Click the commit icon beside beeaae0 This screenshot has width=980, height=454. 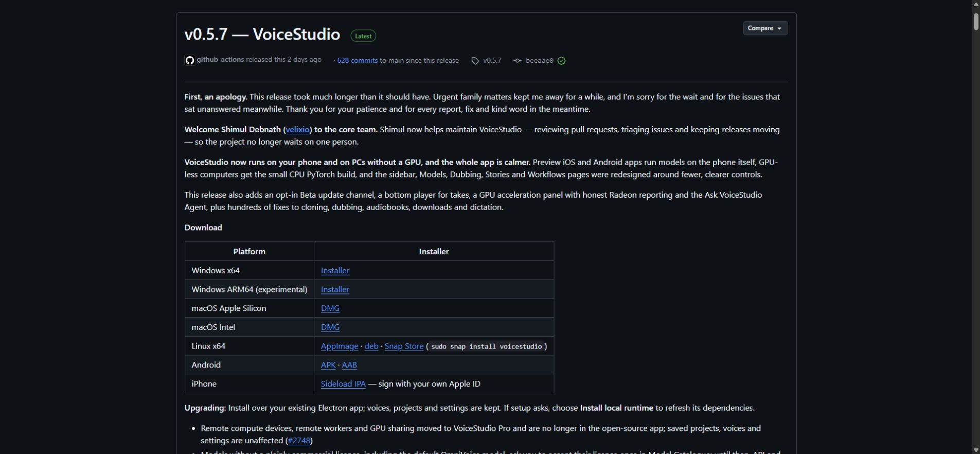pos(518,61)
